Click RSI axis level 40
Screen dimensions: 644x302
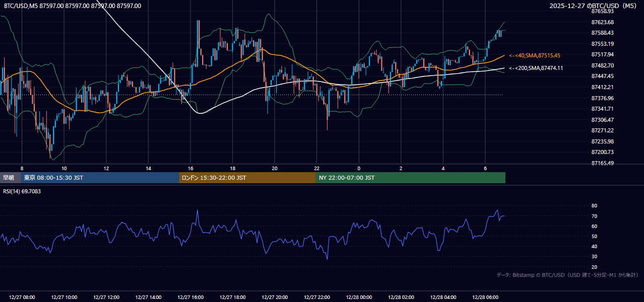click(x=595, y=246)
